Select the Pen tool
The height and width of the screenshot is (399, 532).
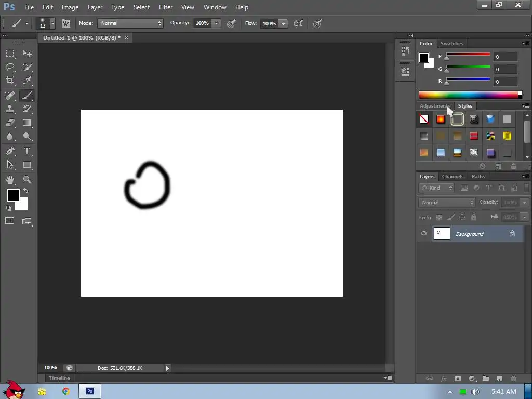pyautogui.click(x=10, y=151)
